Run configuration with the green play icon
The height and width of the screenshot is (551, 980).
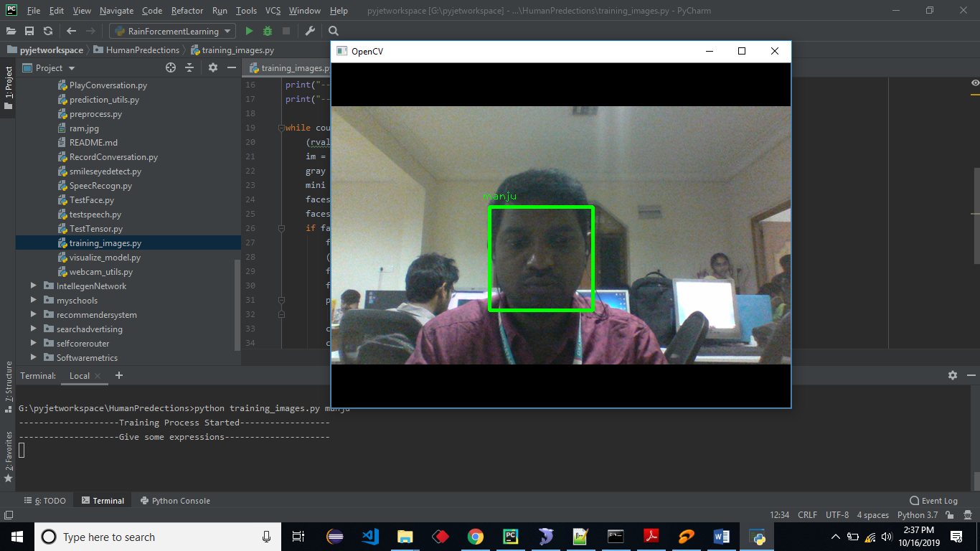click(249, 31)
